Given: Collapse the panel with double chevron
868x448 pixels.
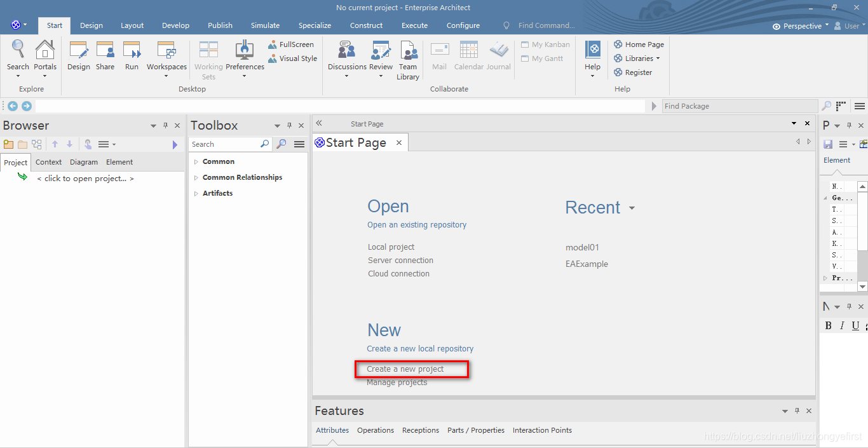Looking at the screenshot, I should 319,123.
